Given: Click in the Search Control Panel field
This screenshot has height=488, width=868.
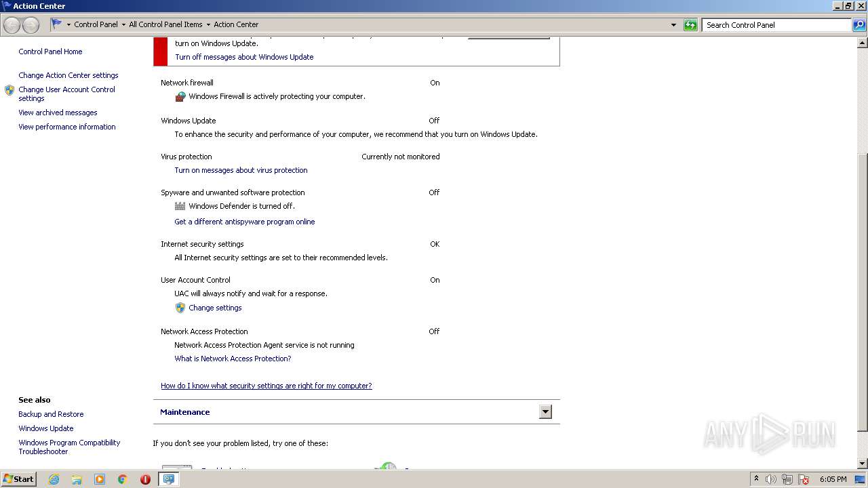Looking at the screenshot, I should (x=776, y=25).
